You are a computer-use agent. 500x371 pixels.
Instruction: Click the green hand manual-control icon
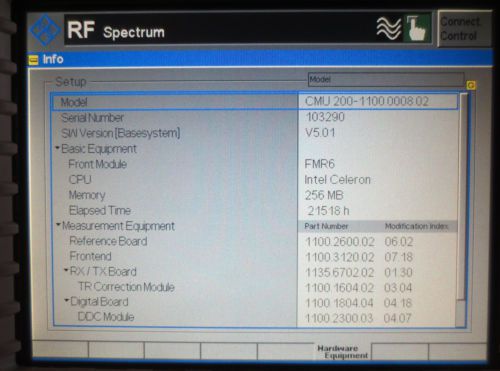(x=417, y=29)
